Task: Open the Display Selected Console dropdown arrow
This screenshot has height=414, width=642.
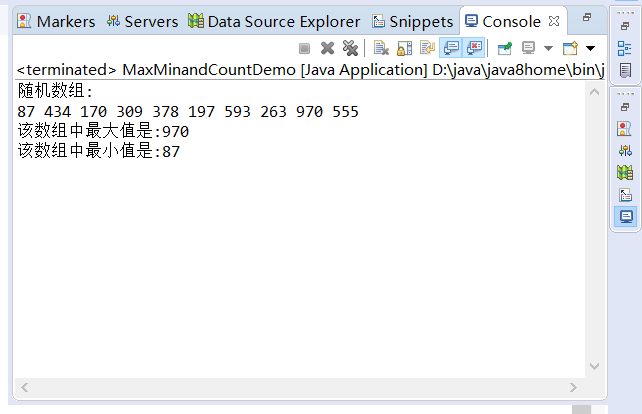Action: pos(548,48)
